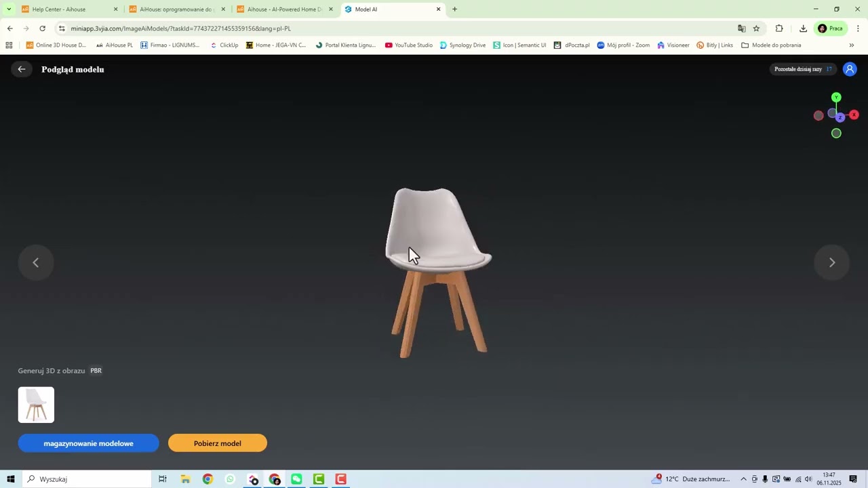
Task: Open the Praca profile menu
Action: 831,28
